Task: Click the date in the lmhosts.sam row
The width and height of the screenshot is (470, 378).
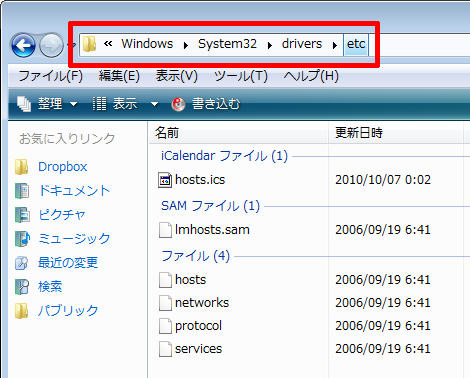Action: pos(383,230)
